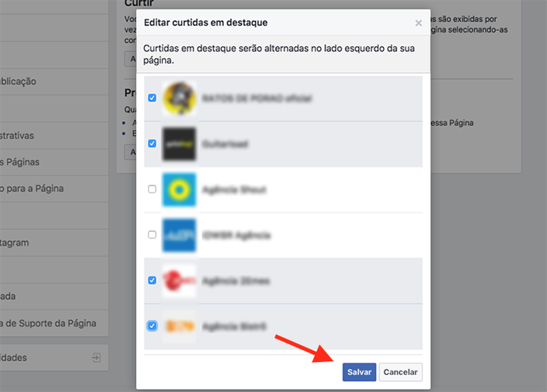Open the Instagram section in the sidebar
Image resolution: width=547 pixels, height=392 pixels.
56,242
